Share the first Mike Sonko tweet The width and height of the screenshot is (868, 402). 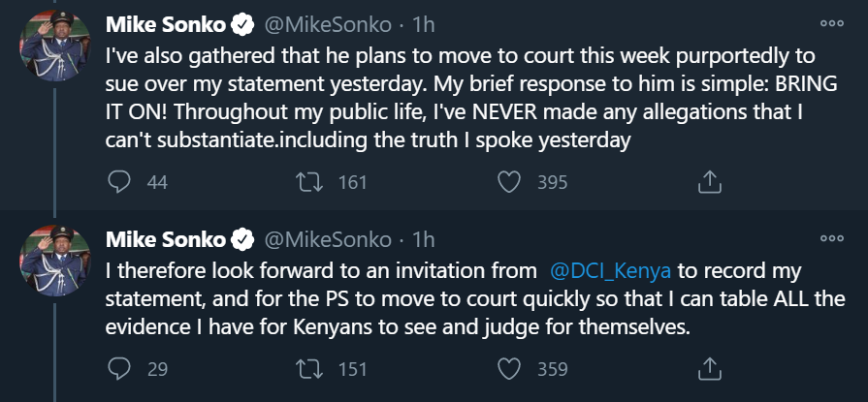(709, 181)
